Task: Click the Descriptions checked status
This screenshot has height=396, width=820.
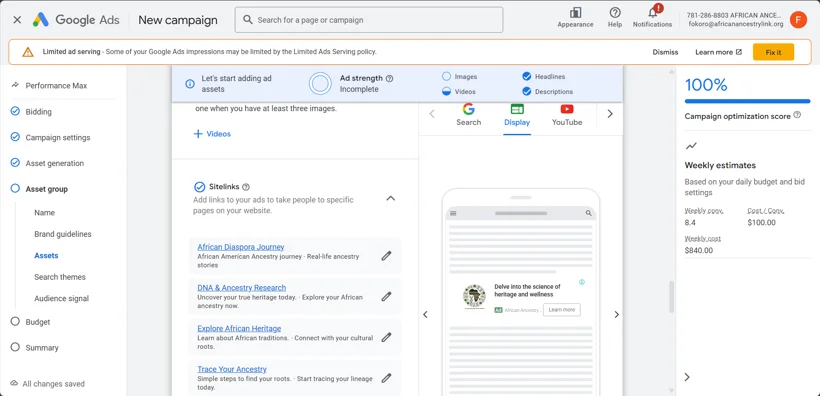Action: coord(527,92)
